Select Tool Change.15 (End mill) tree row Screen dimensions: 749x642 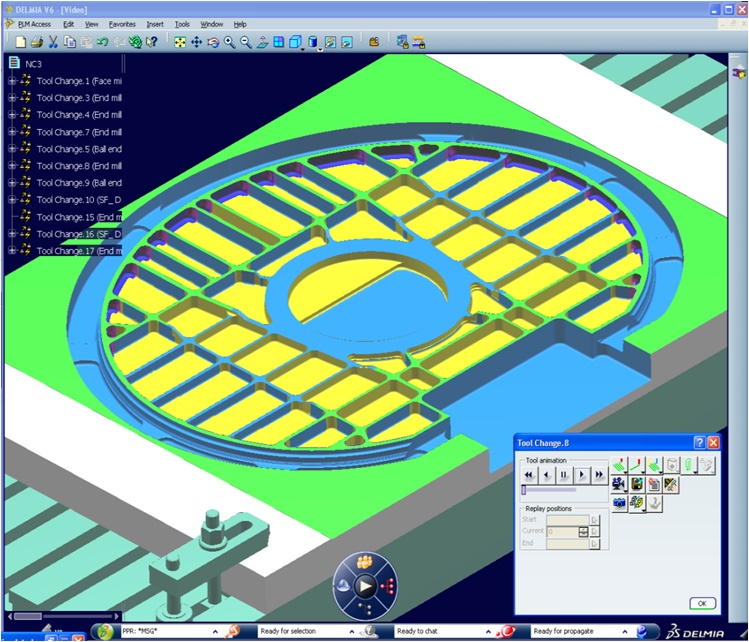point(79,217)
